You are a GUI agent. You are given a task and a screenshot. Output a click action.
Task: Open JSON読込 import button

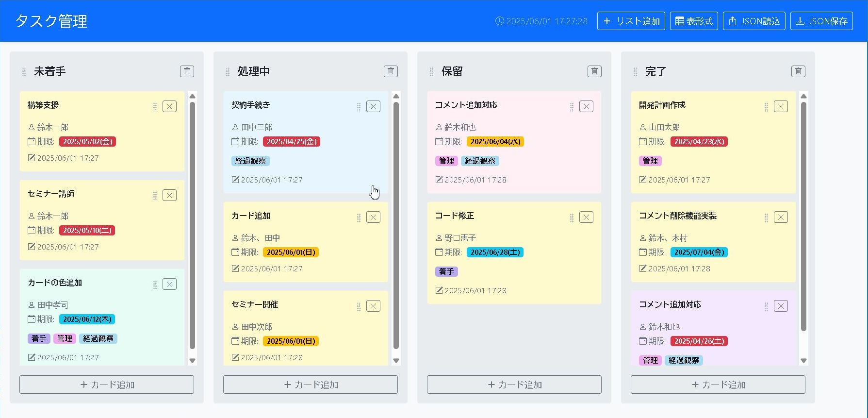[x=754, y=21]
